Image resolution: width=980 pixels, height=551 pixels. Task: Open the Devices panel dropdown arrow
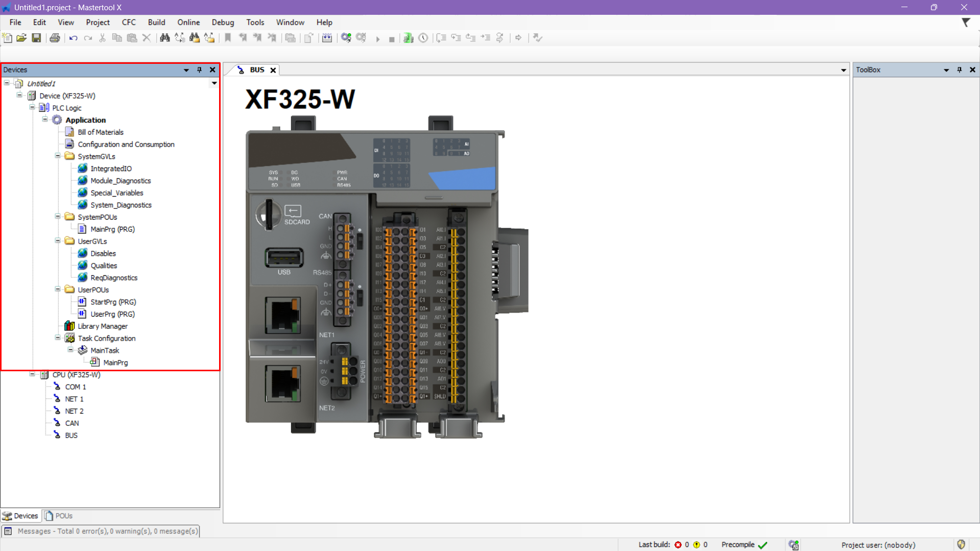click(x=186, y=70)
